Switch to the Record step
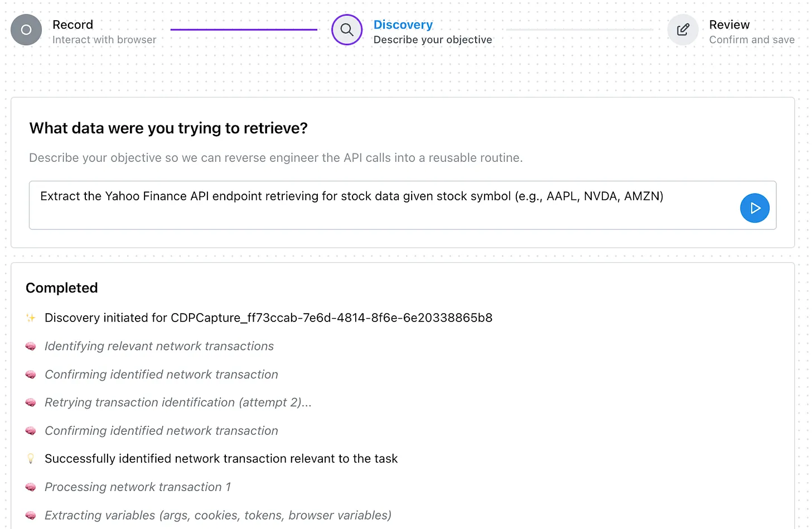 [73, 25]
